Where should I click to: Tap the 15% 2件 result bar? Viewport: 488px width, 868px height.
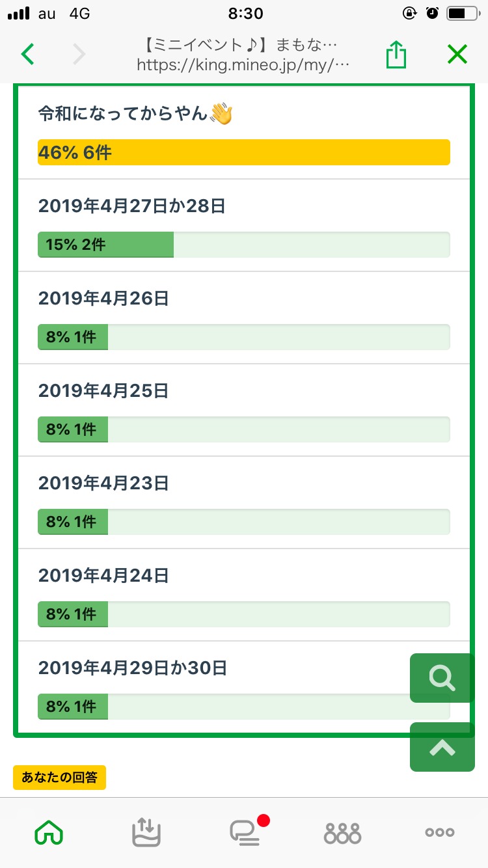pyautogui.click(x=105, y=245)
